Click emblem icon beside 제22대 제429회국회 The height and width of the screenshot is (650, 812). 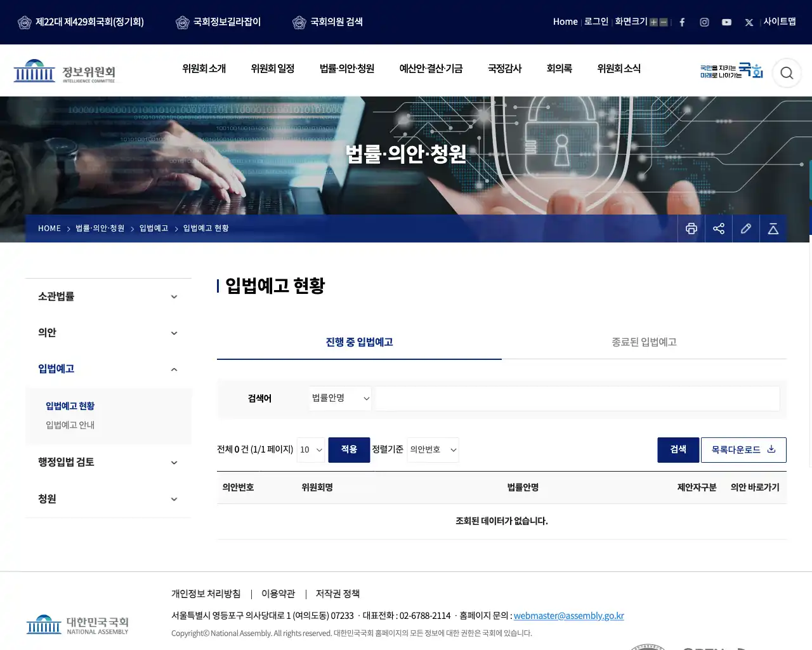coord(24,22)
